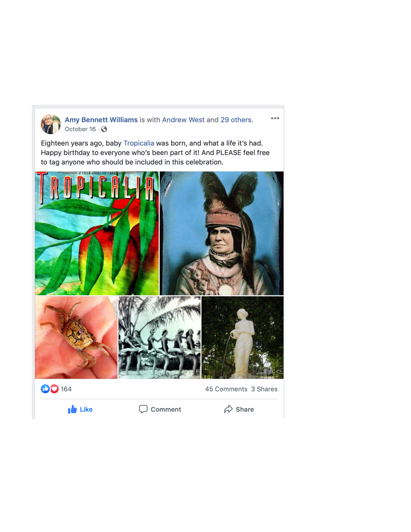Screen dimensions: 411x532
Task: Open Andrew West's profile link
Action: coord(183,120)
